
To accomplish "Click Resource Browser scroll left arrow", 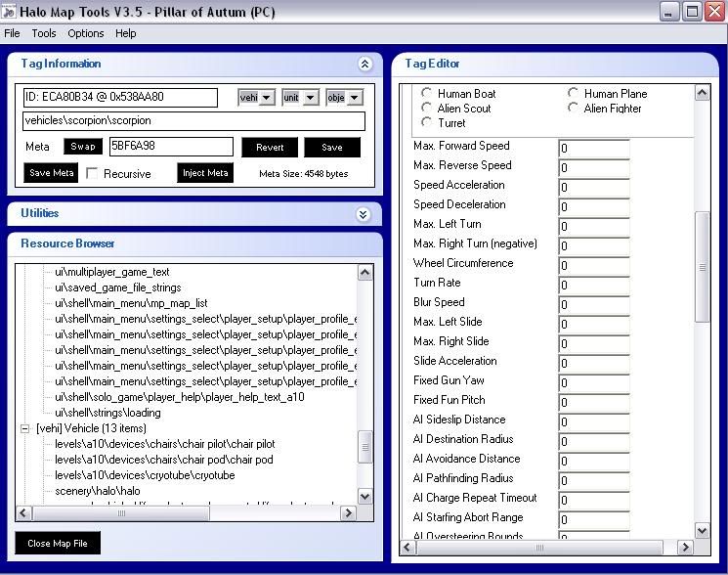I will coord(23,513).
